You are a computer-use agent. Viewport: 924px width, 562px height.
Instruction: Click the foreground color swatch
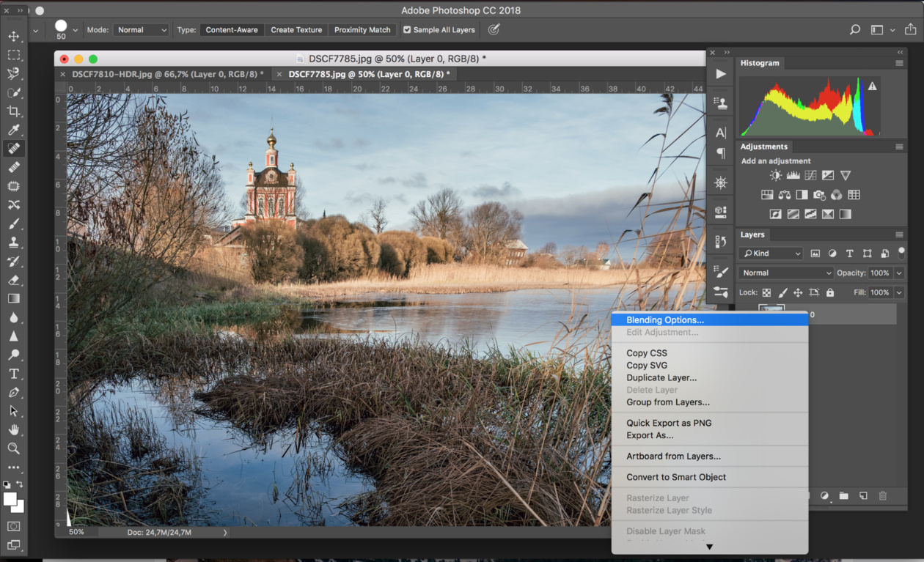coord(10,500)
